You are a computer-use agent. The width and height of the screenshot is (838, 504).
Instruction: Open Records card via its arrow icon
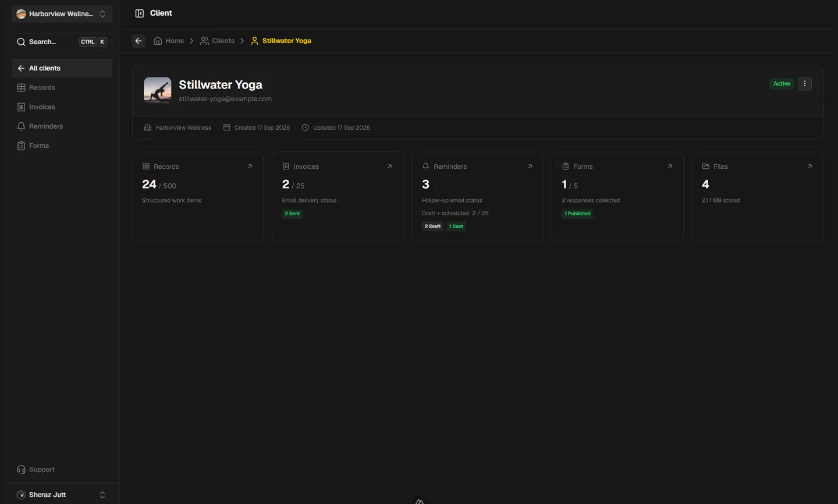click(250, 166)
